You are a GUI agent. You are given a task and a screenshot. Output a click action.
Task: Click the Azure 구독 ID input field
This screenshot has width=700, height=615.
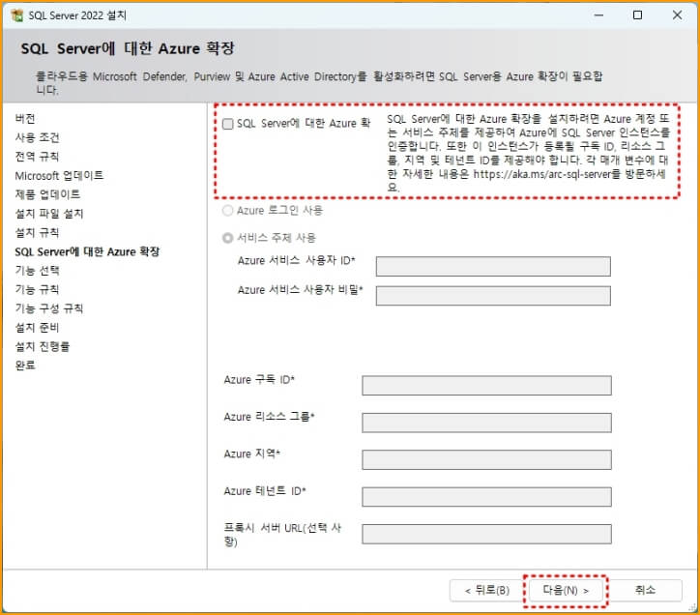pos(486,386)
